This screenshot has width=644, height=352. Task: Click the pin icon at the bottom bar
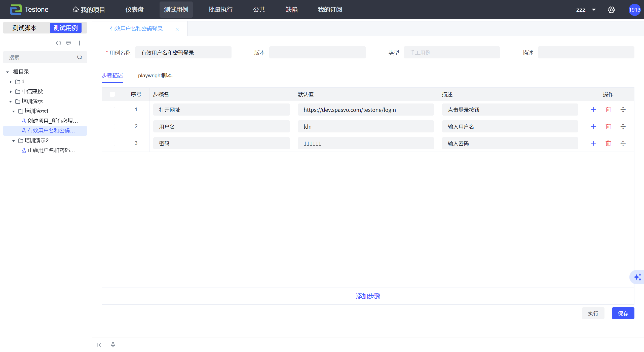(x=113, y=345)
